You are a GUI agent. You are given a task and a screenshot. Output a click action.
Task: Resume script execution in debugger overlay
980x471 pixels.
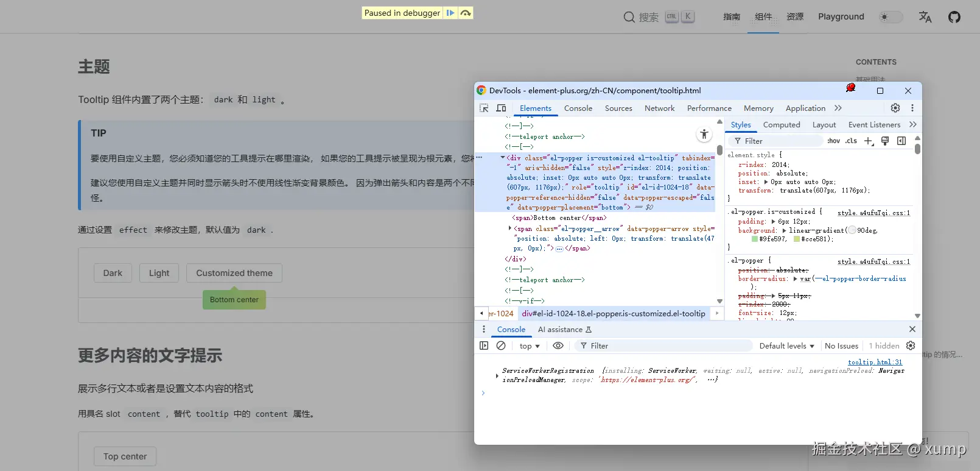(x=450, y=13)
